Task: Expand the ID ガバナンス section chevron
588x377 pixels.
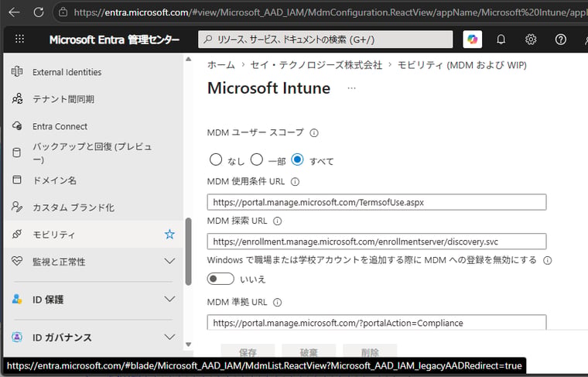Action: (169, 337)
